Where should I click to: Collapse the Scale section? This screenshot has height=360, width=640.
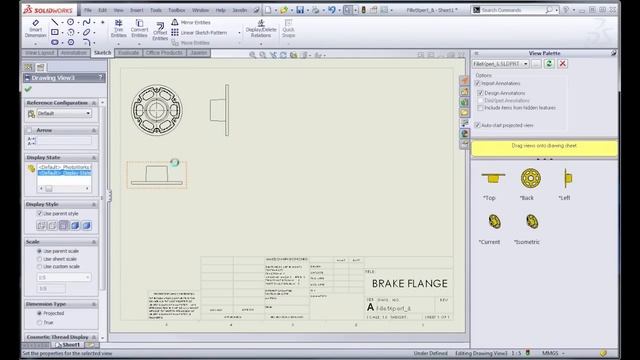click(94, 242)
